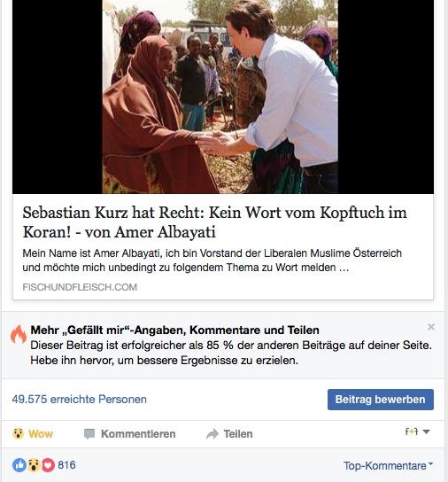Select Teilen to share the post
This screenshot has width=448, height=482.
[229, 434]
